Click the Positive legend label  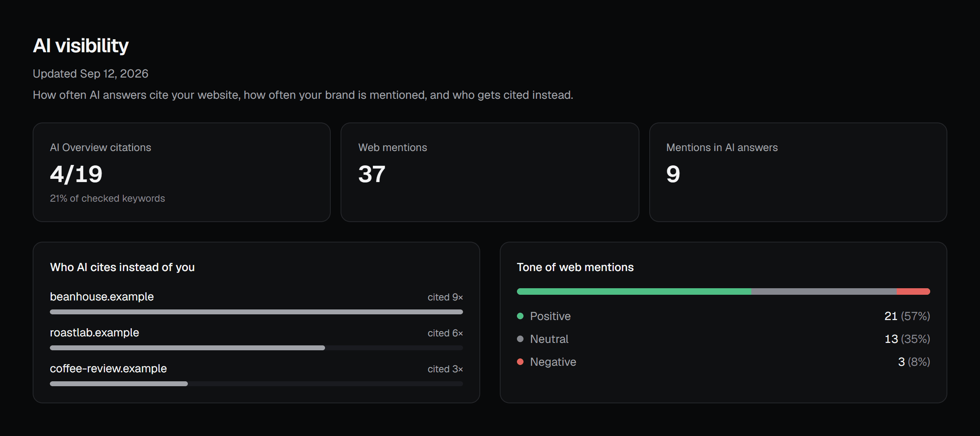pyautogui.click(x=550, y=316)
